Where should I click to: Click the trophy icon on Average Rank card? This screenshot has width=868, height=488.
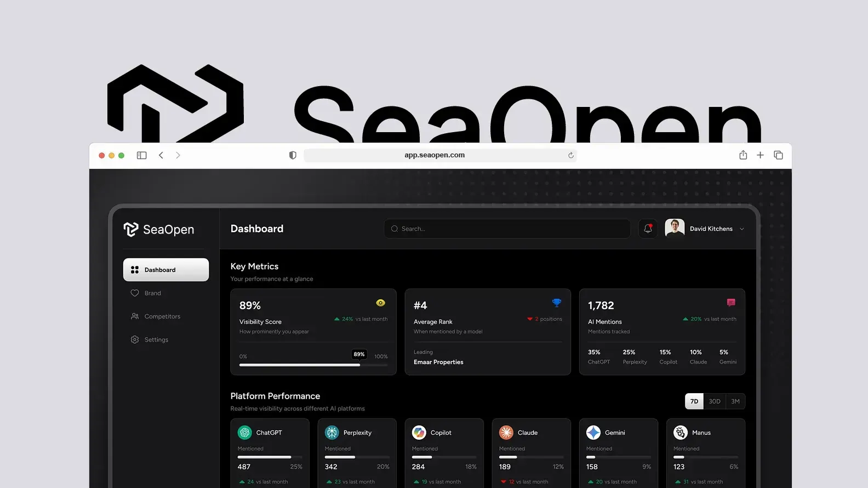pyautogui.click(x=557, y=303)
